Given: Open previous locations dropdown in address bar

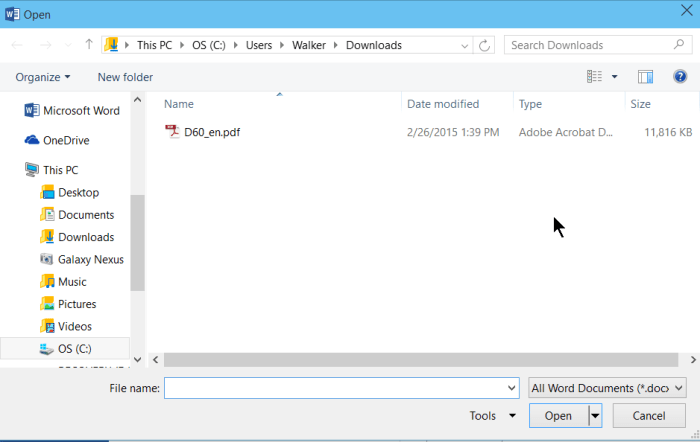Looking at the screenshot, I should pyautogui.click(x=464, y=46).
